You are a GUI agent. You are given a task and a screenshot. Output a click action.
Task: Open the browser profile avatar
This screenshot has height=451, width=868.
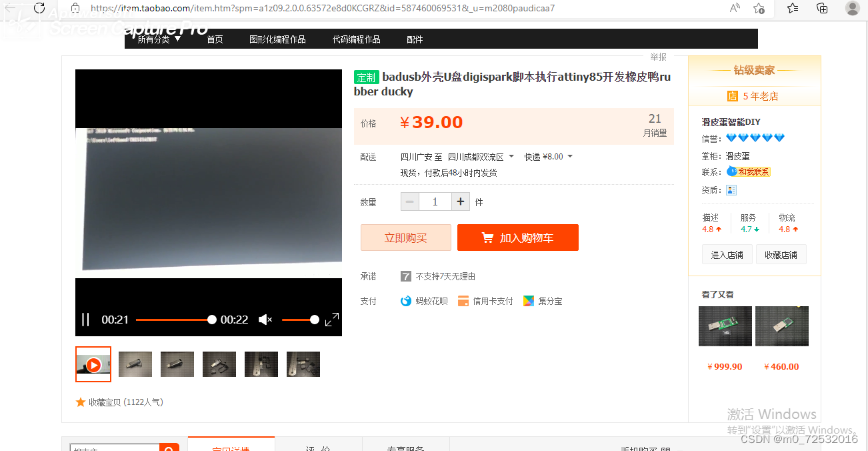click(x=852, y=8)
